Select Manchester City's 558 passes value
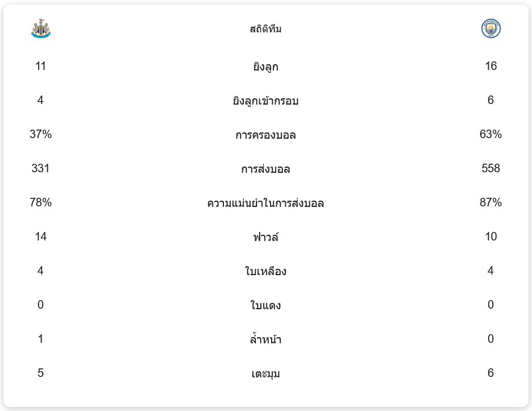Image resolution: width=532 pixels, height=411 pixels. 491,169
